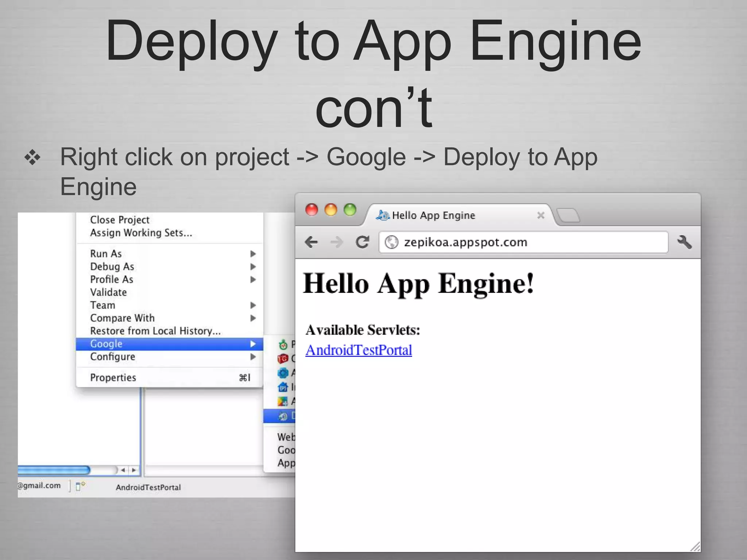Click the highlighted Deploy to App Engine item

click(x=279, y=416)
